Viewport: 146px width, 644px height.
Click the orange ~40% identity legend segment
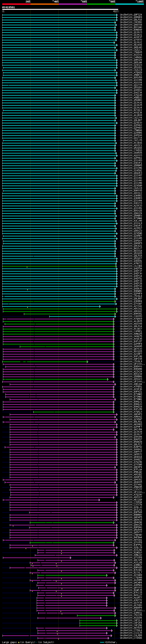pyautogui.click(x=44, y=4)
